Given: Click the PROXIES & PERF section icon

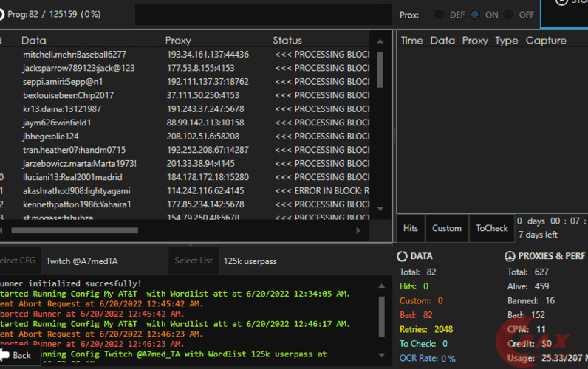Looking at the screenshot, I should click(510, 256).
